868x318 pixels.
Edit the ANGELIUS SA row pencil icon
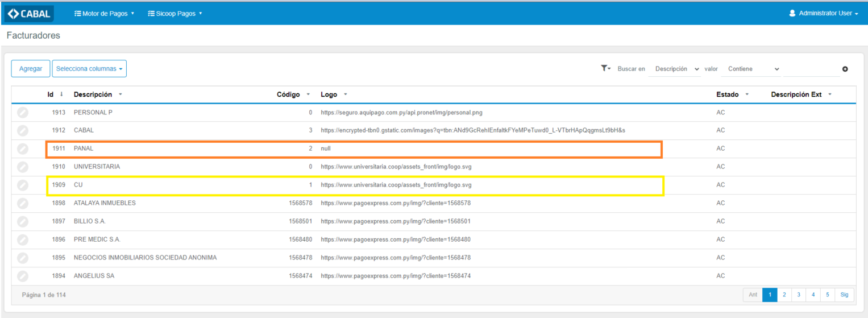pos(23,276)
